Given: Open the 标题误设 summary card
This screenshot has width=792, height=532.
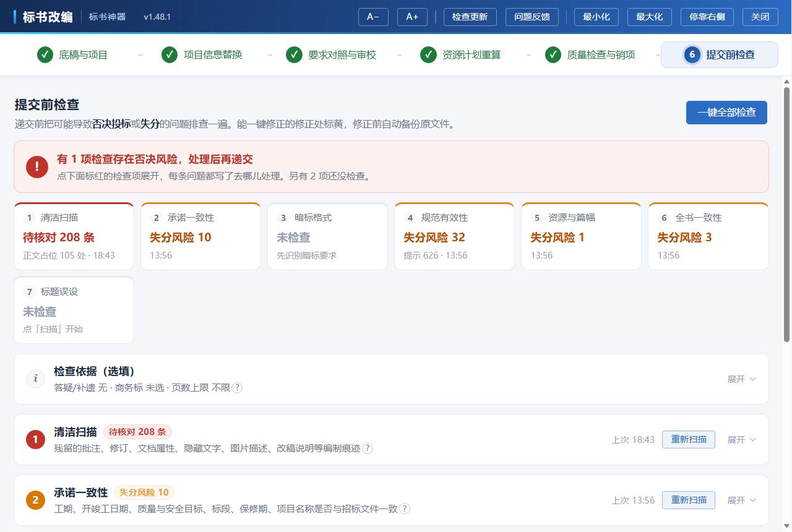Looking at the screenshot, I should tap(74, 310).
